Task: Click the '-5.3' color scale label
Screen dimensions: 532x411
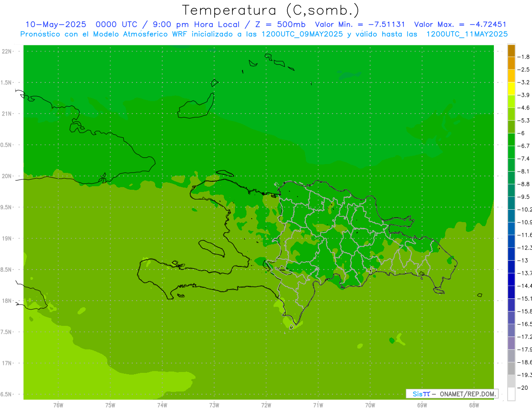Action: (x=524, y=121)
